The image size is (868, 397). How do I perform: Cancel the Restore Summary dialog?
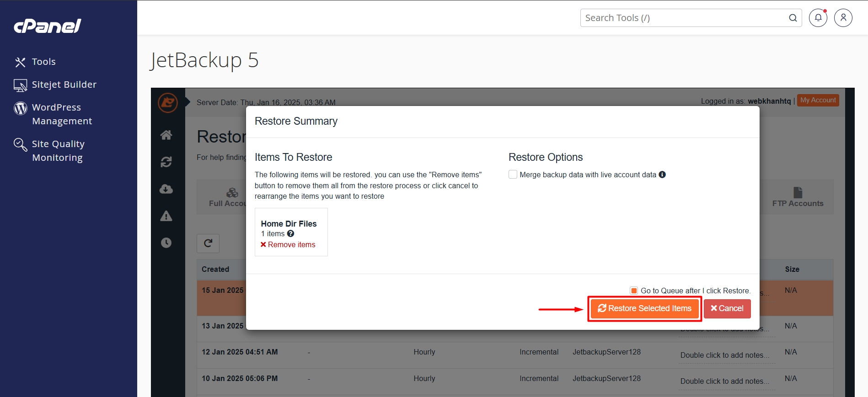[727, 308]
